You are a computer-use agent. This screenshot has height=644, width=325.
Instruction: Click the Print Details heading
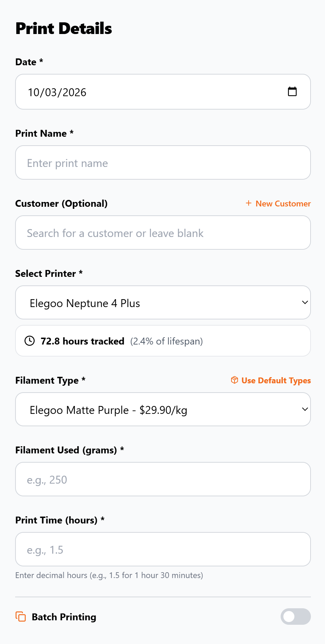point(63,29)
